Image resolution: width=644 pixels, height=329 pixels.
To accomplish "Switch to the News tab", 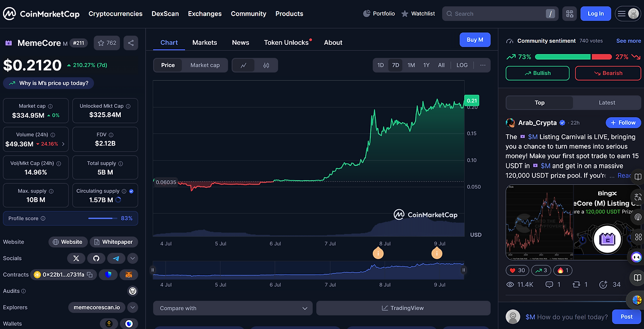I will (240, 42).
